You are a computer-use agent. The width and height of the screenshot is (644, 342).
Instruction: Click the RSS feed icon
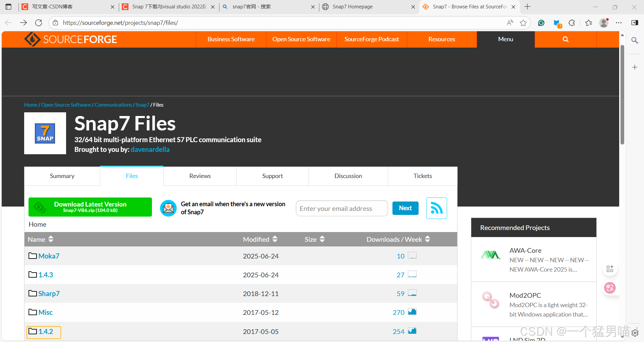[x=436, y=208]
